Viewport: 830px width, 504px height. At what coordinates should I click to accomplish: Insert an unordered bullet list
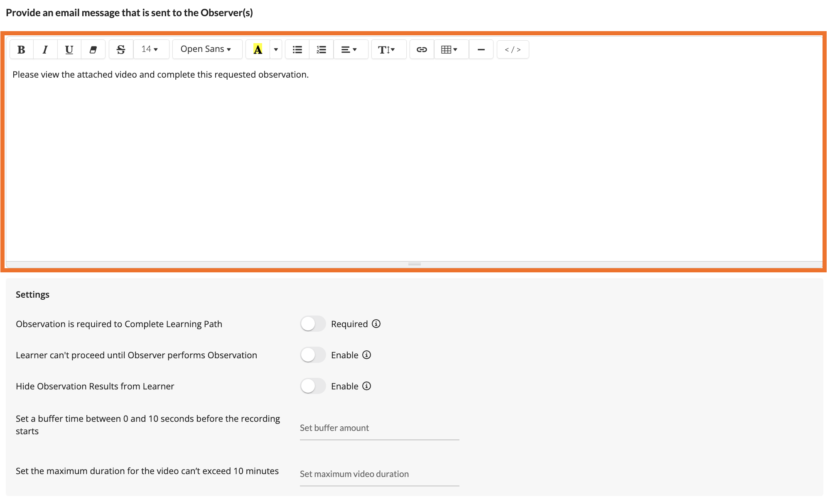[x=297, y=49]
